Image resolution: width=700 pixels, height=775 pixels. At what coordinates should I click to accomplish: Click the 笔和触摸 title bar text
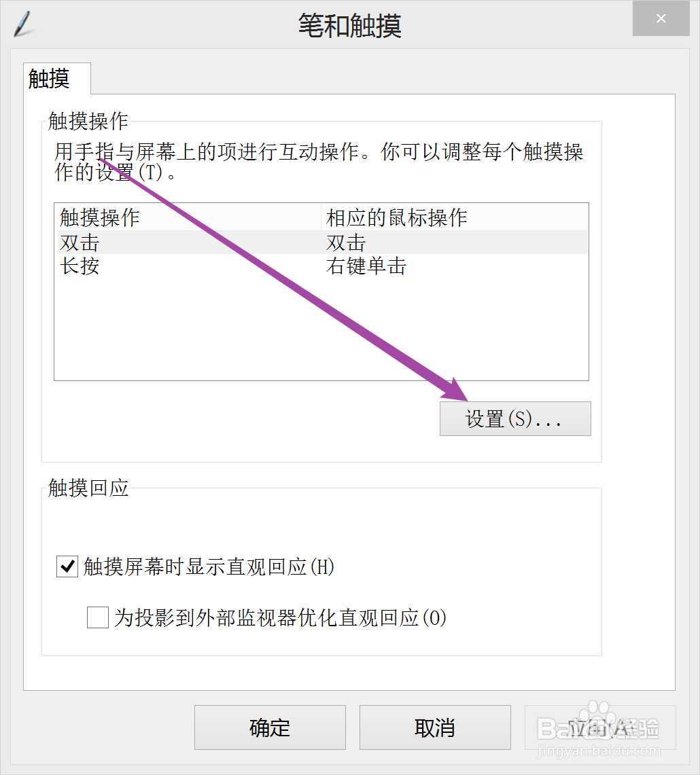click(x=349, y=26)
